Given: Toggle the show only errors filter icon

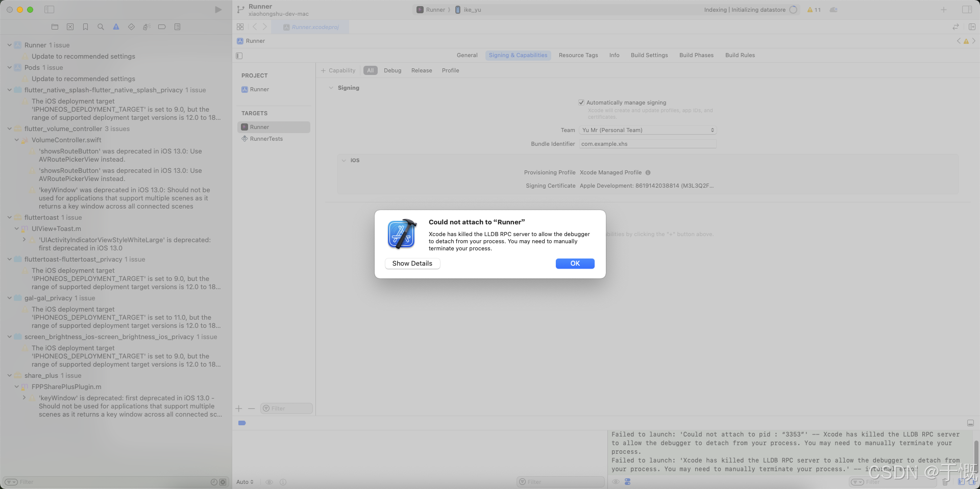Looking at the screenshot, I should (x=223, y=482).
